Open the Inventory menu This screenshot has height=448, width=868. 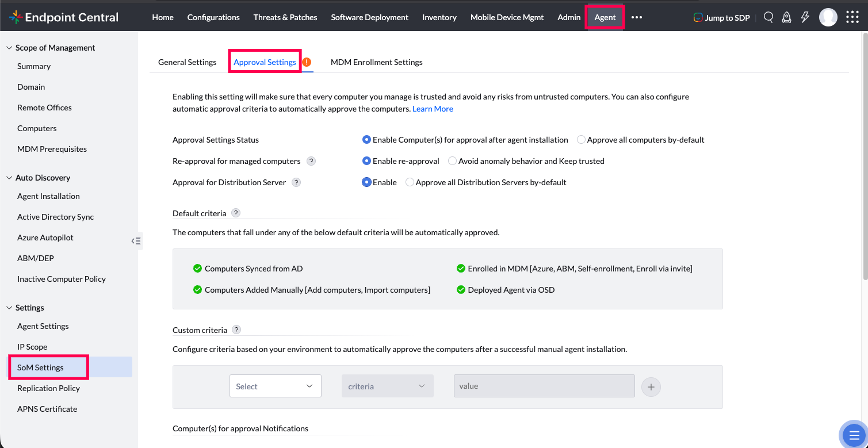439,17
